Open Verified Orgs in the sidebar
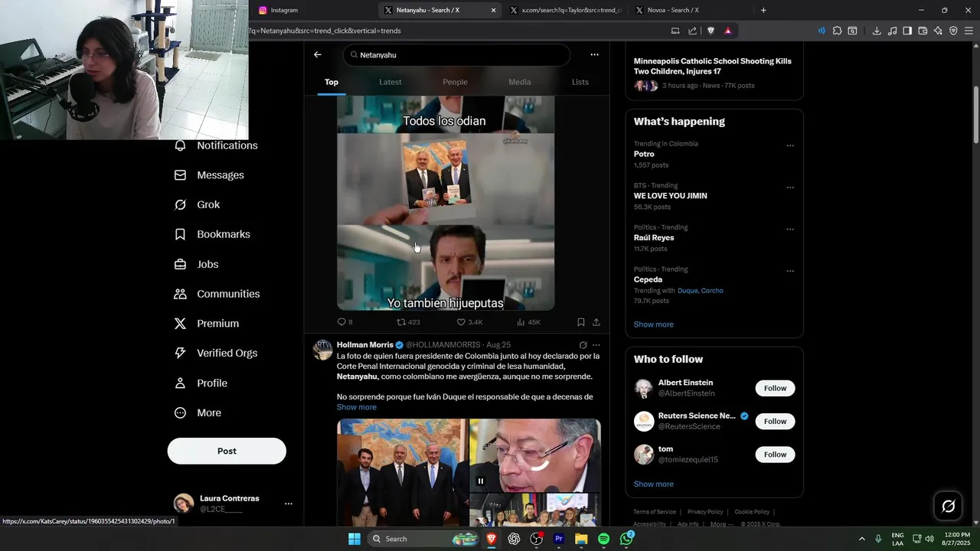This screenshot has width=980, height=551. coord(216,354)
